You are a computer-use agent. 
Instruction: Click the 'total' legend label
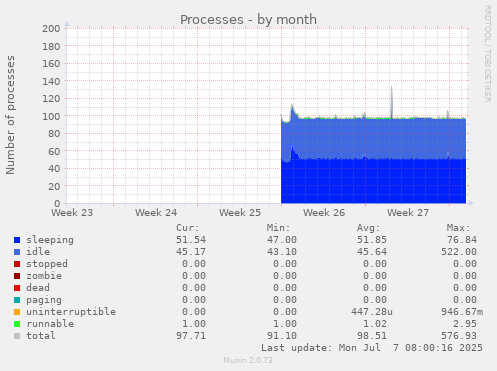pyautogui.click(x=41, y=336)
